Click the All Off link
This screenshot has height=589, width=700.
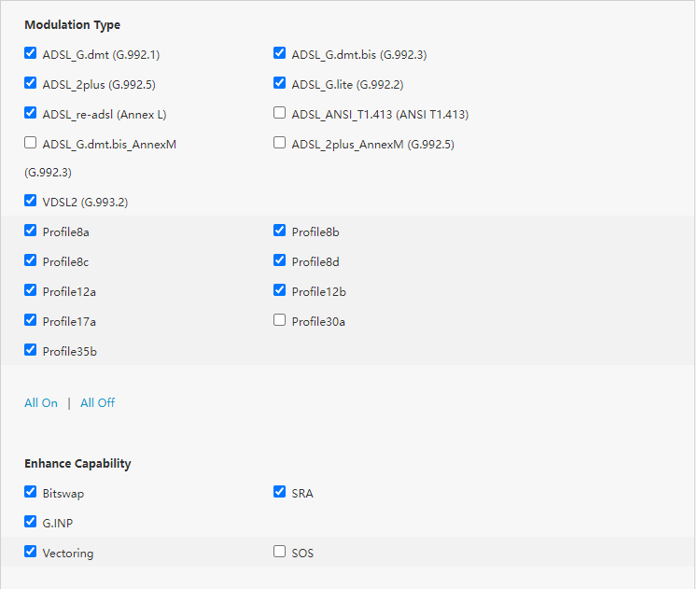coord(97,403)
